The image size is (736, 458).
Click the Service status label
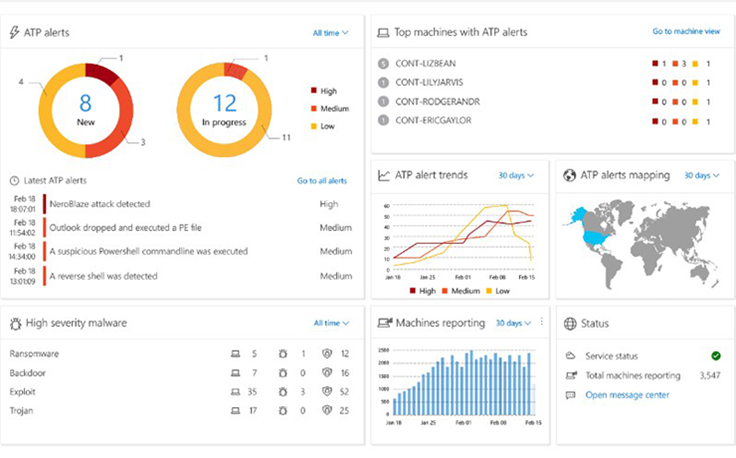pos(611,356)
